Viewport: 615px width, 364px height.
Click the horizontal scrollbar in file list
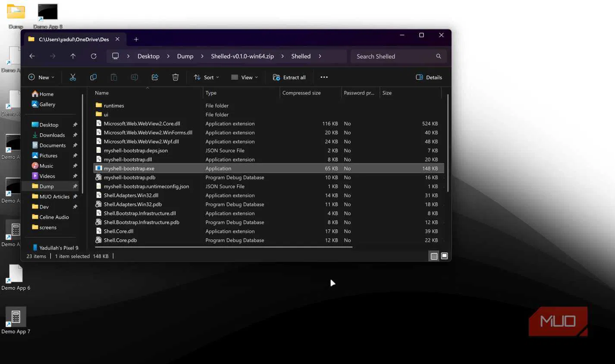pyautogui.click(x=223, y=247)
